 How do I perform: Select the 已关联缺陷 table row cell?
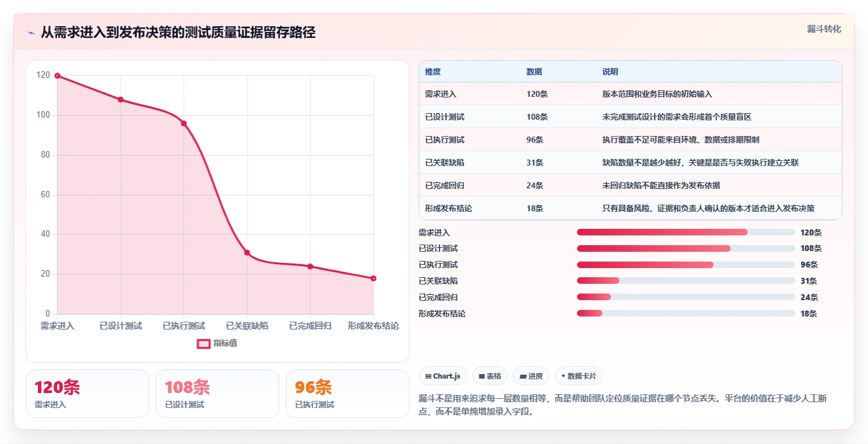tap(445, 163)
